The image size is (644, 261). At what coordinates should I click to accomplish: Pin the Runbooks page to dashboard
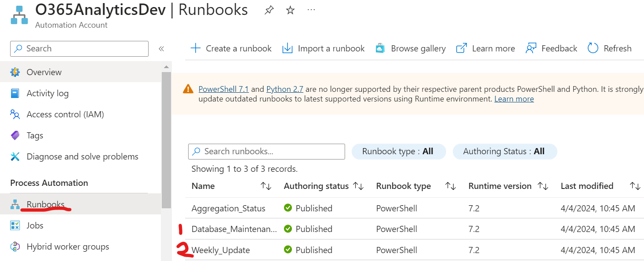click(x=269, y=11)
